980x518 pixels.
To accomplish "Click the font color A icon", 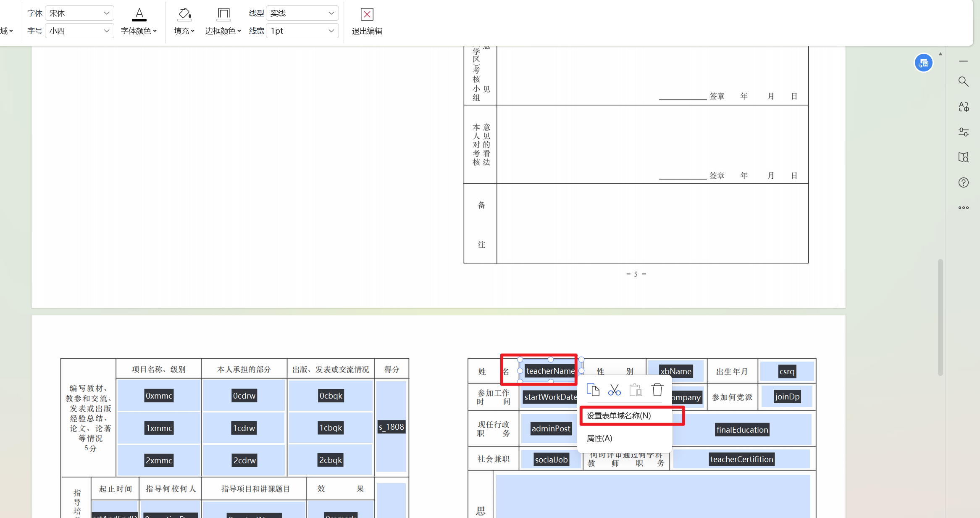I will click(x=139, y=14).
